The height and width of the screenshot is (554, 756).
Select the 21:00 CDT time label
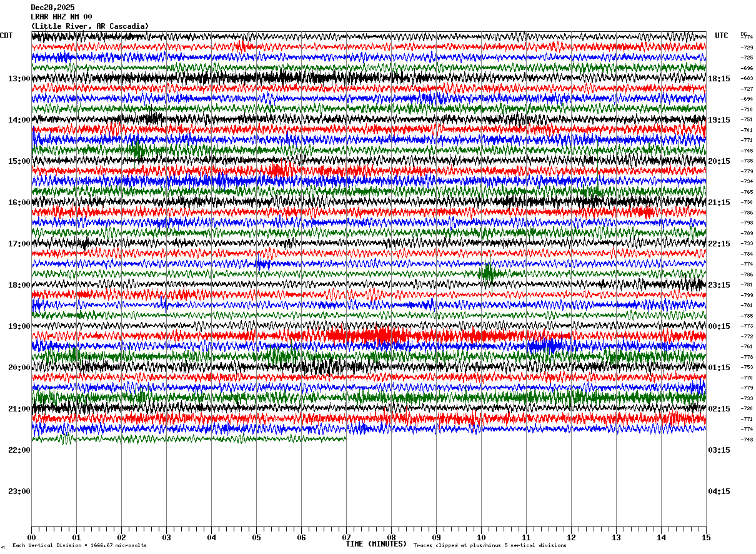(19, 409)
